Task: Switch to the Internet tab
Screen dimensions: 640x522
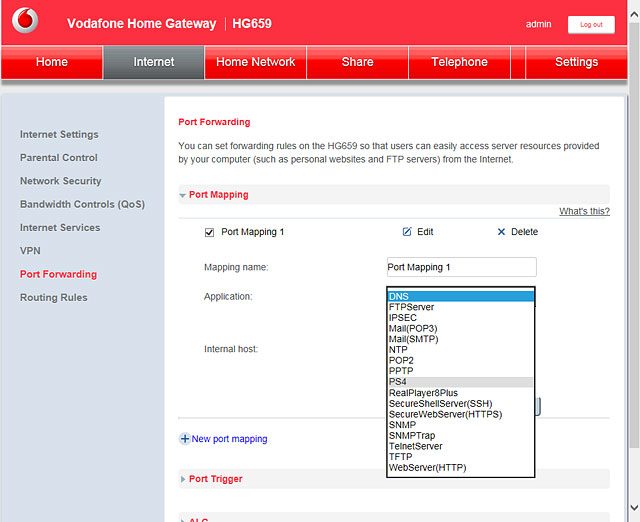Action: pyautogui.click(x=154, y=62)
